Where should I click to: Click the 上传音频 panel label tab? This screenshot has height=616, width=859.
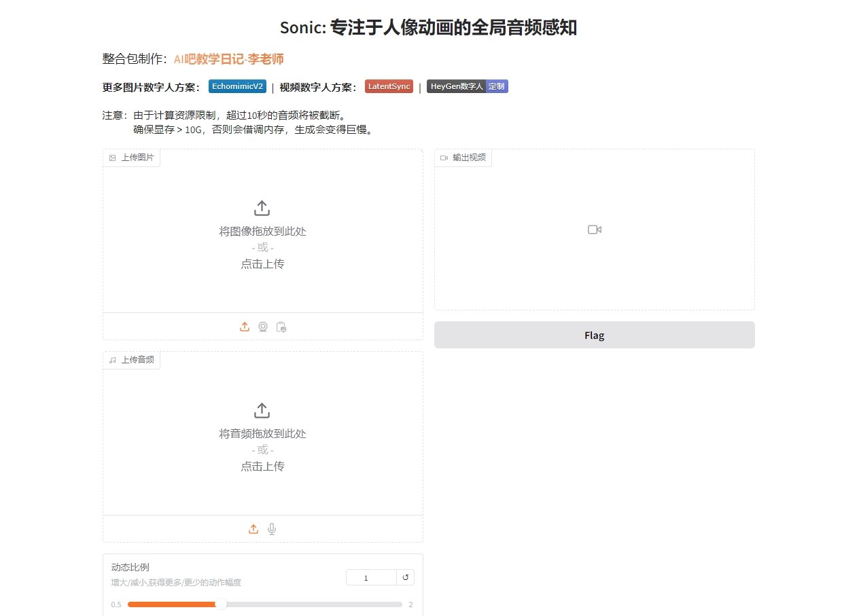click(x=131, y=360)
